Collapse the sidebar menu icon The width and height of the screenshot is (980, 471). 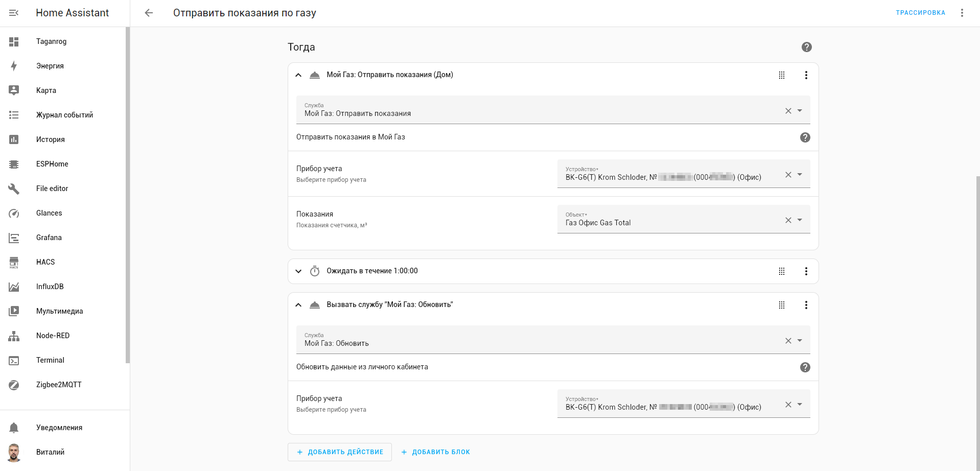(14, 13)
